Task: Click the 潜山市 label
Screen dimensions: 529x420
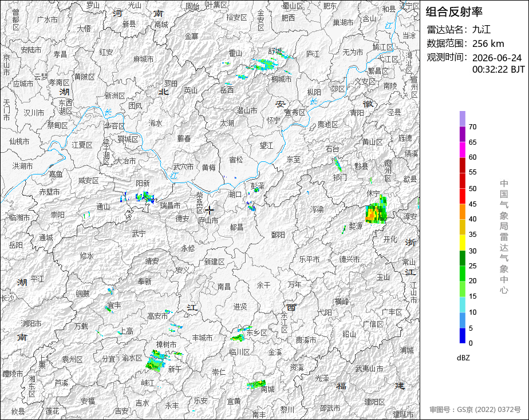Action: click(247, 110)
